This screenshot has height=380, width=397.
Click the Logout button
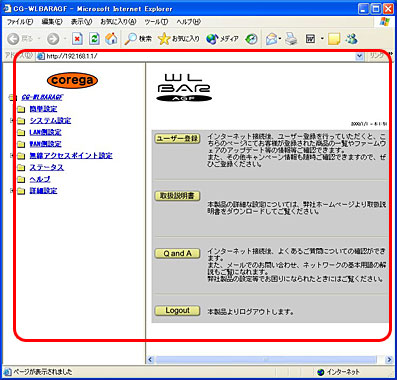tap(177, 310)
